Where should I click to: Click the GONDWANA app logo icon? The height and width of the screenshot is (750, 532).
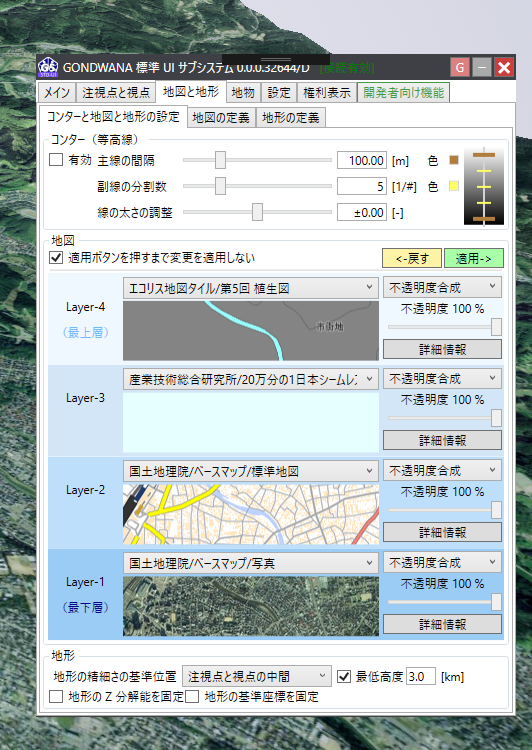click(48, 67)
